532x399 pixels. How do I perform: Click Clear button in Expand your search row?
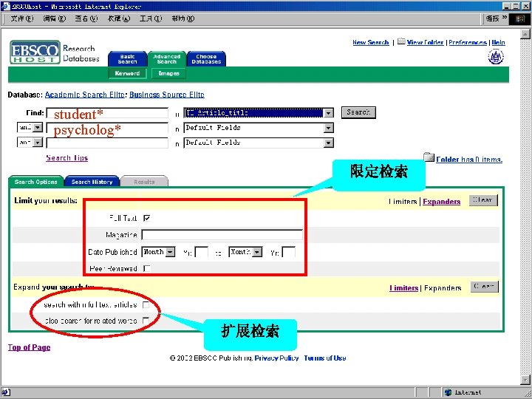(484, 287)
